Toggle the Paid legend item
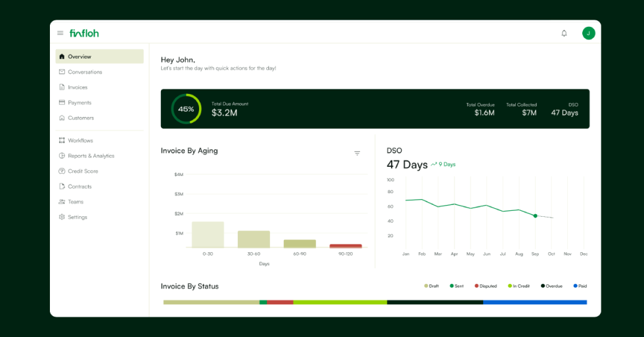This screenshot has width=644, height=337. coord(580,286)
